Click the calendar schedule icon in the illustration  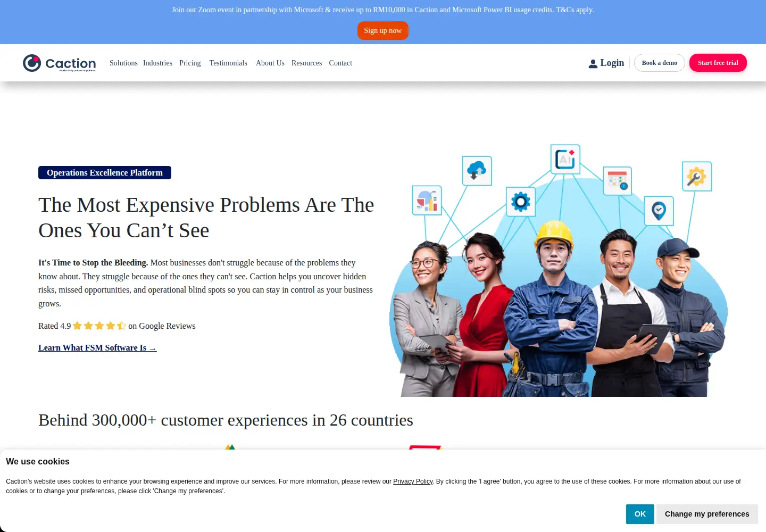coord(617,181)
